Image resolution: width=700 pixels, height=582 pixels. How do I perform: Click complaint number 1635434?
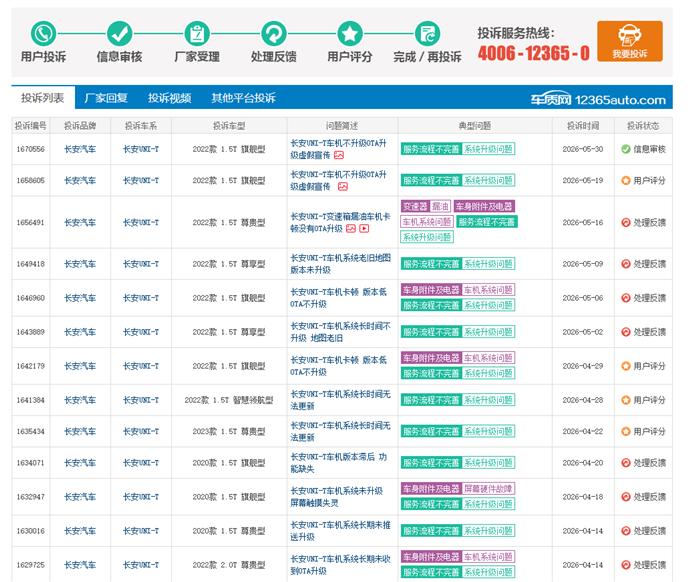30,432
